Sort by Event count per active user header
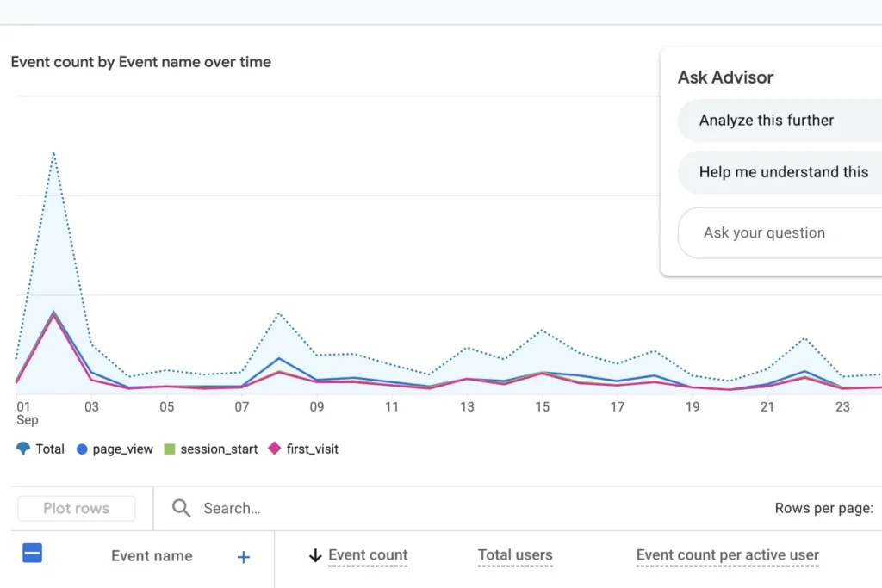The image size is (882, 588). 727,555
